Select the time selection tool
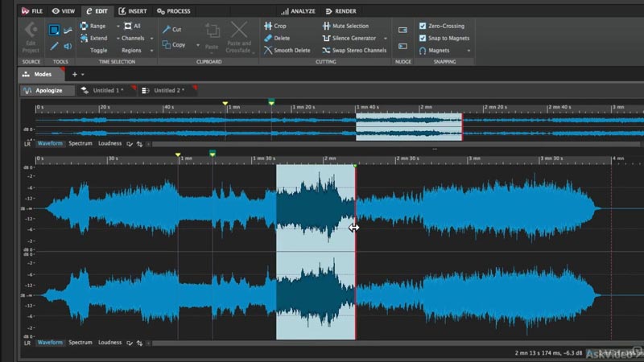 (54, 30)
